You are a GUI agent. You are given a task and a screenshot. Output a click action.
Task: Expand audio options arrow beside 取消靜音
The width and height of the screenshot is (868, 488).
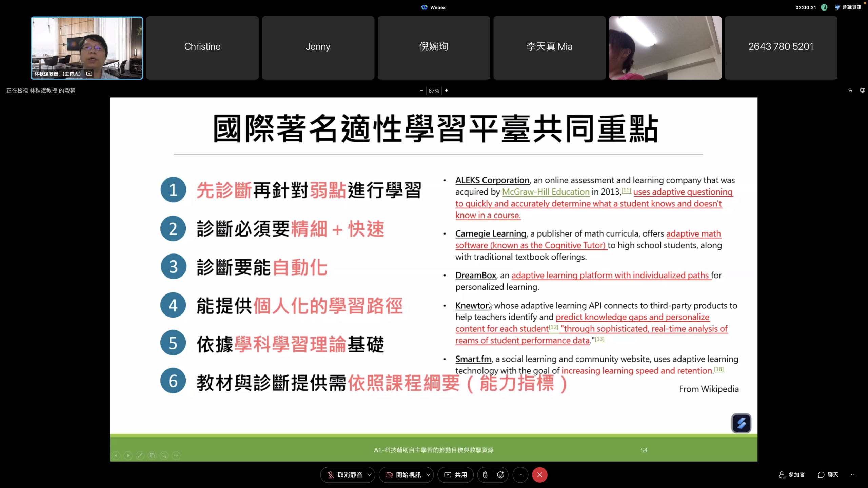[370, 475]
